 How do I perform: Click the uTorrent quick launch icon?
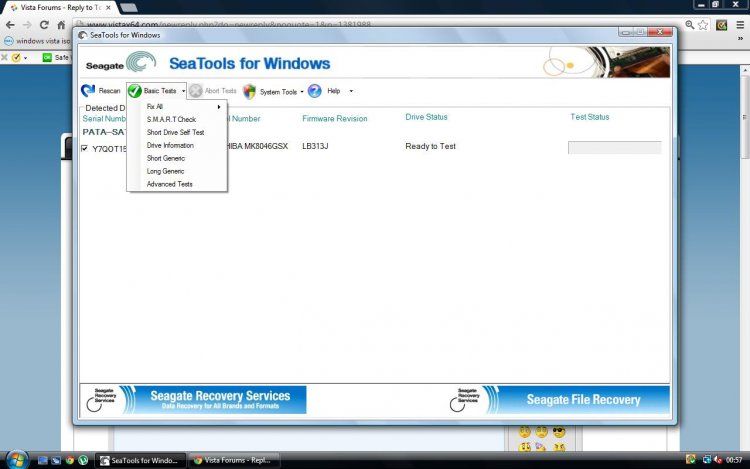(x=83, y=460)
